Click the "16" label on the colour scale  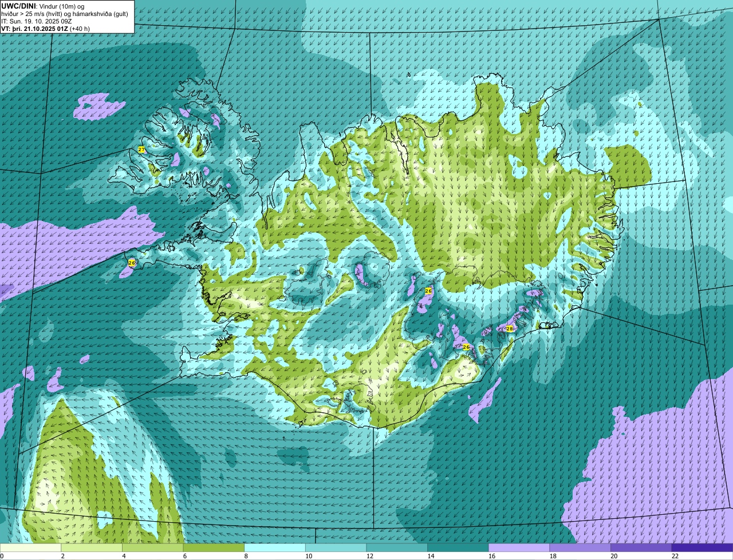pos(492,555)
